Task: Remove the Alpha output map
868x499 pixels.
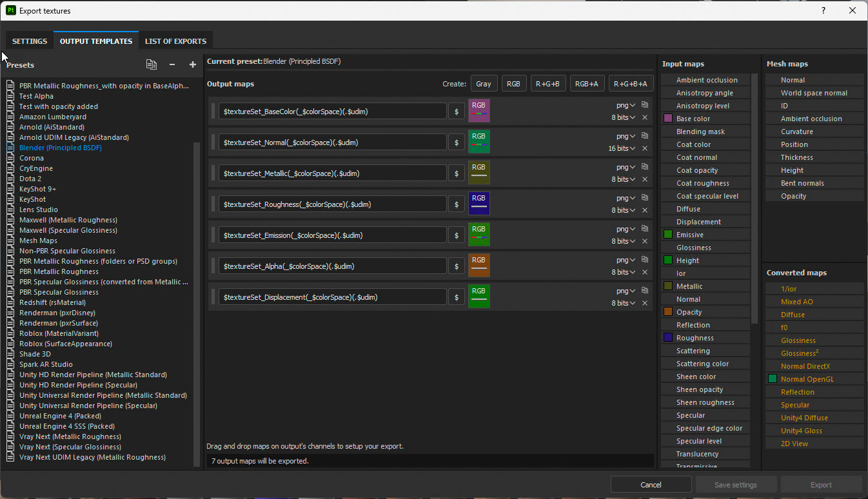Action: 644,272
